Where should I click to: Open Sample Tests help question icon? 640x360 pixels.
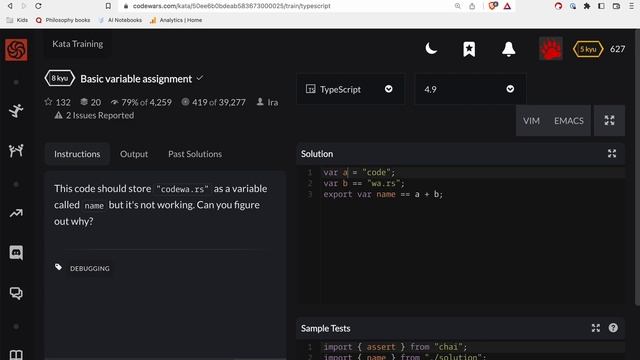tap(613, 328)
